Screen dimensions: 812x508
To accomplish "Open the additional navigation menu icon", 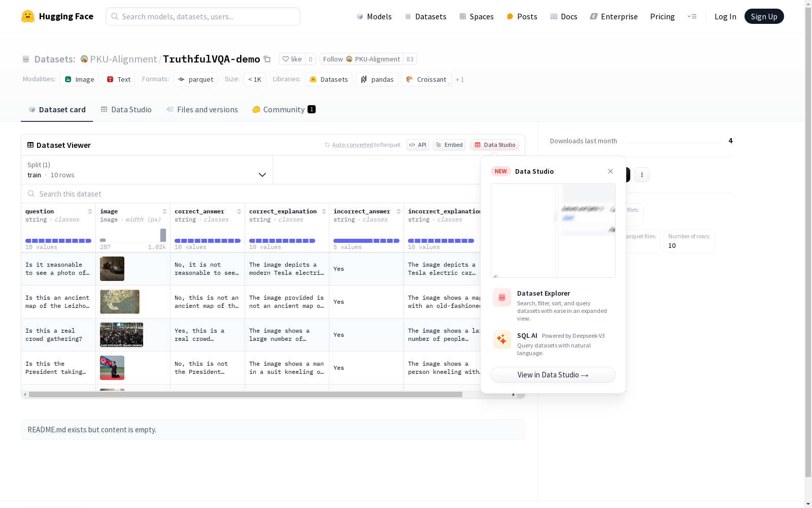I will (x=692, y=16).
